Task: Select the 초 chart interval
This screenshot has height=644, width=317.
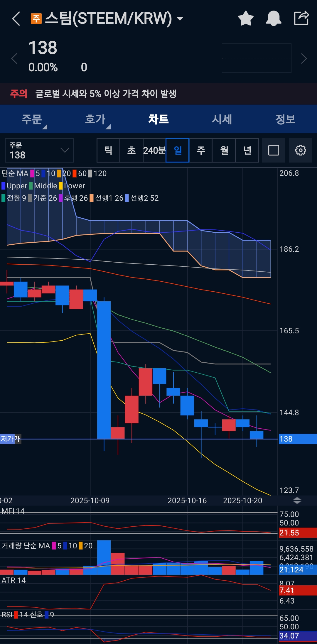Action: pos(131,150)
